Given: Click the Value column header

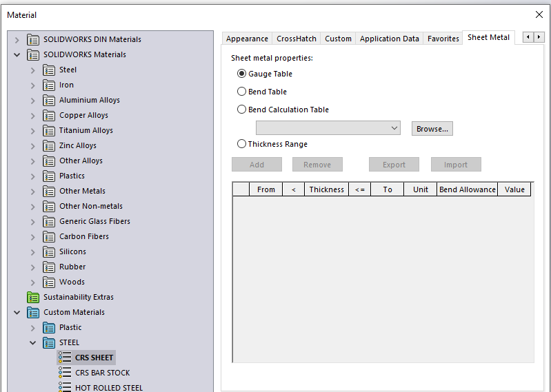Looking at the screenshot, I should tap(514, 189).
